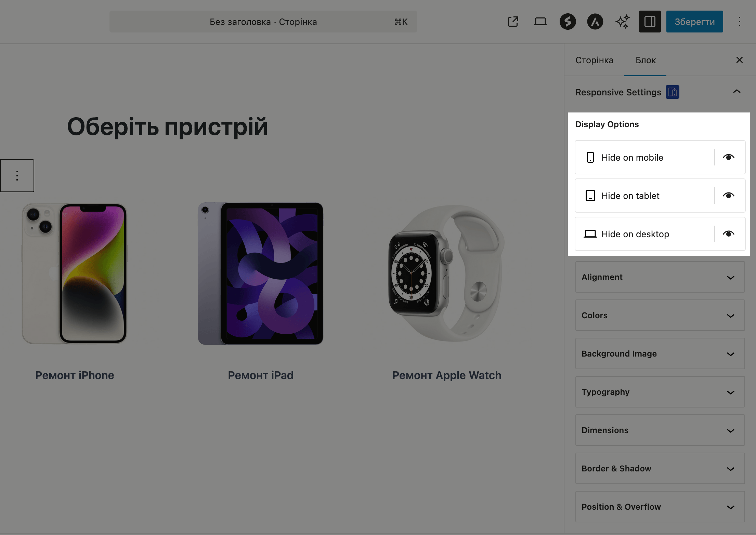Toggle the settings sidebar panel icon
Viewport: 756px width, 535px height.
[x=650, y=21]
